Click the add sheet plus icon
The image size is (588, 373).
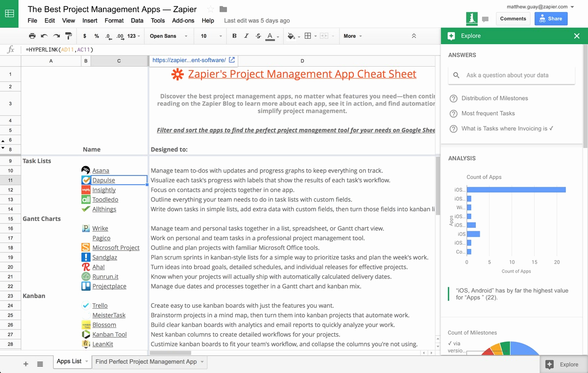point(26,364)
